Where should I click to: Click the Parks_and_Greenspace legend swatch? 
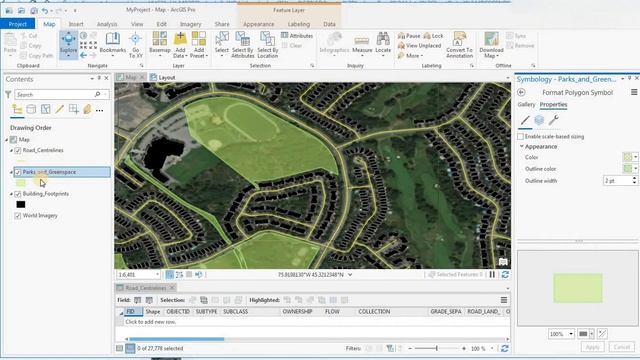pos(21,183)
